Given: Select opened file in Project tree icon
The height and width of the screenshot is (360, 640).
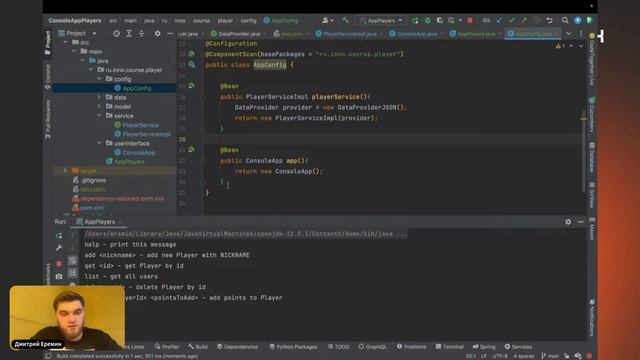Looking at the screenshot, I should click(116, 33).
